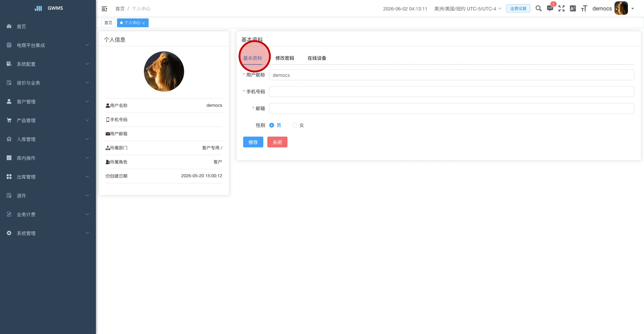The image size is (644, 334).
Task: Open the message notifications icon
Action: pyautogui.click(x=550, y=8)
